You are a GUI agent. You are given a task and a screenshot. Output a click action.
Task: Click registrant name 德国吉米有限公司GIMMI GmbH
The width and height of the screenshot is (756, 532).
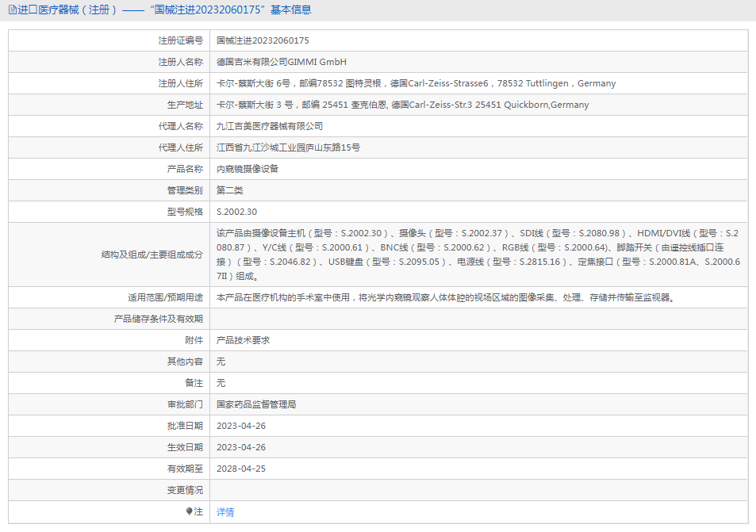282,62
